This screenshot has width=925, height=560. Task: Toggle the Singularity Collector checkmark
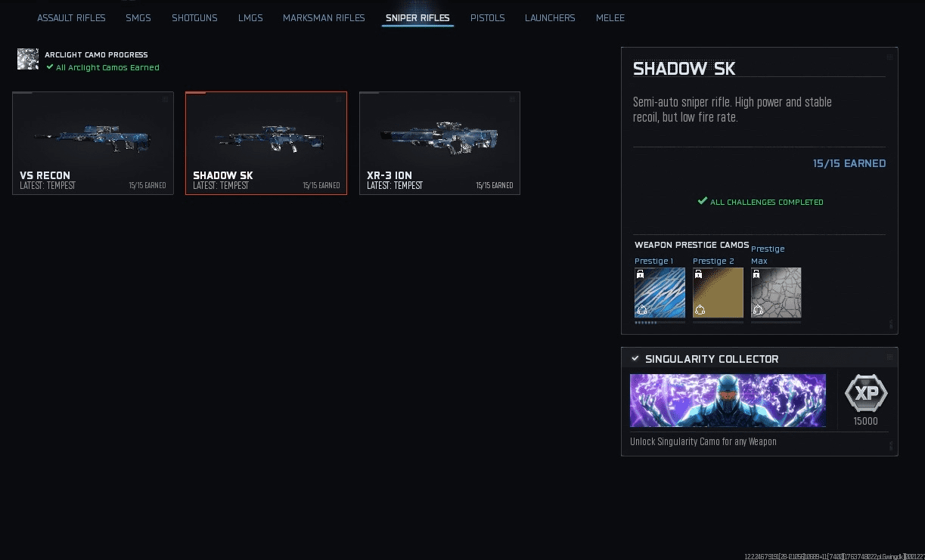click(635, 358)
